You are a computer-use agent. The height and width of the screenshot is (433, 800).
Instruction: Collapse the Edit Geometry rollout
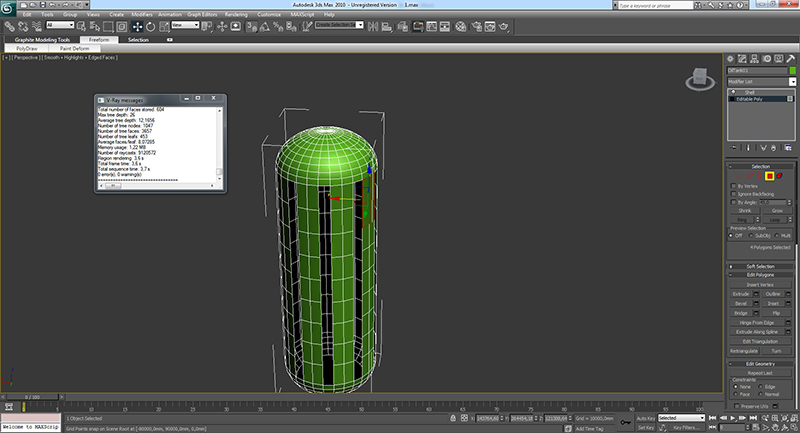[x=760, y=364]
